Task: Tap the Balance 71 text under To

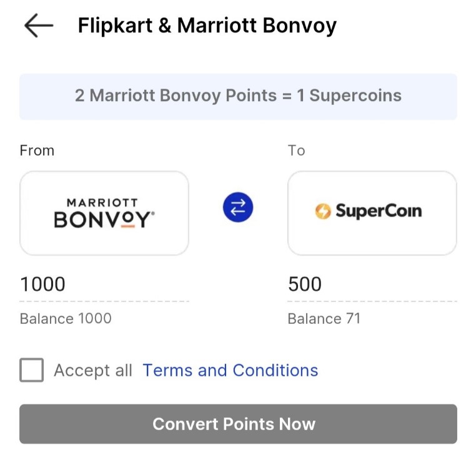Action: [x=324, y=319]
